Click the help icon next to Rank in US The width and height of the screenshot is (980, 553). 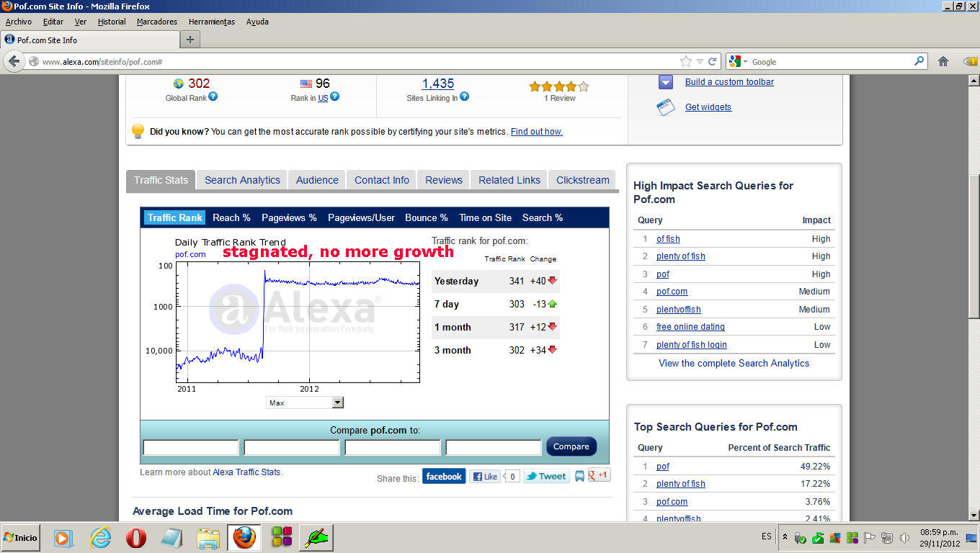click(335, 96)
